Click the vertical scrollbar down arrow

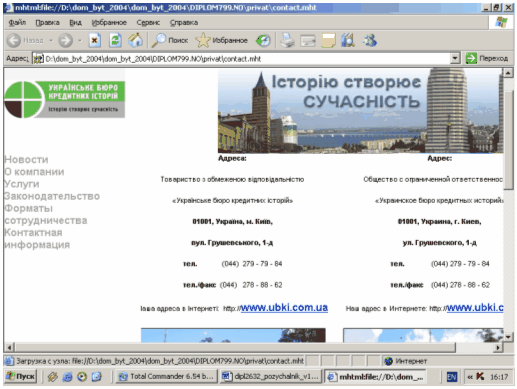(508, 337)
